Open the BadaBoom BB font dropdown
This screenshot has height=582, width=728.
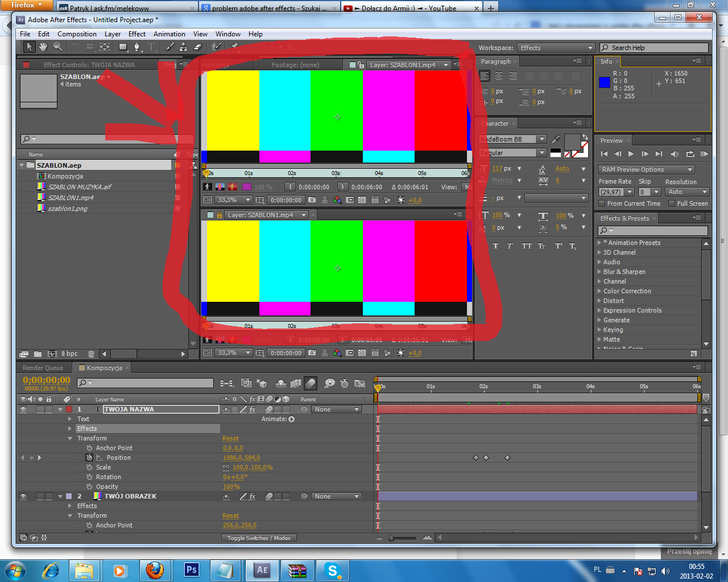click(512, 139)
